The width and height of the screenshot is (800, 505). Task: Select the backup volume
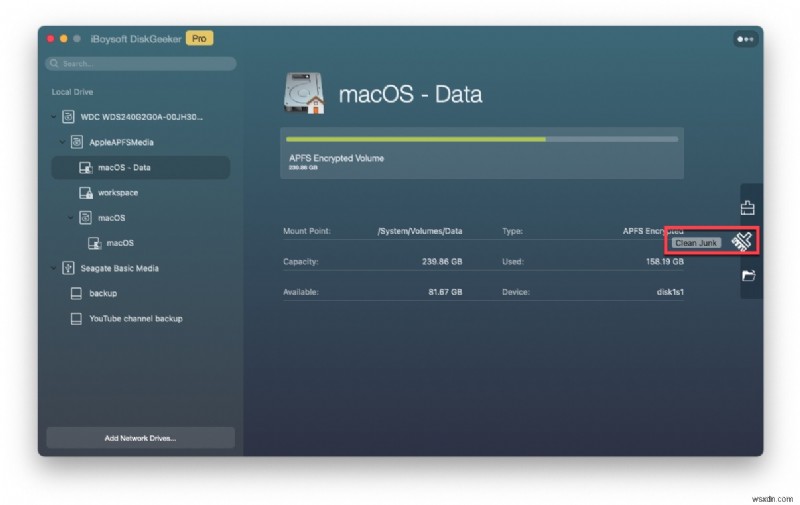point(103,293)
